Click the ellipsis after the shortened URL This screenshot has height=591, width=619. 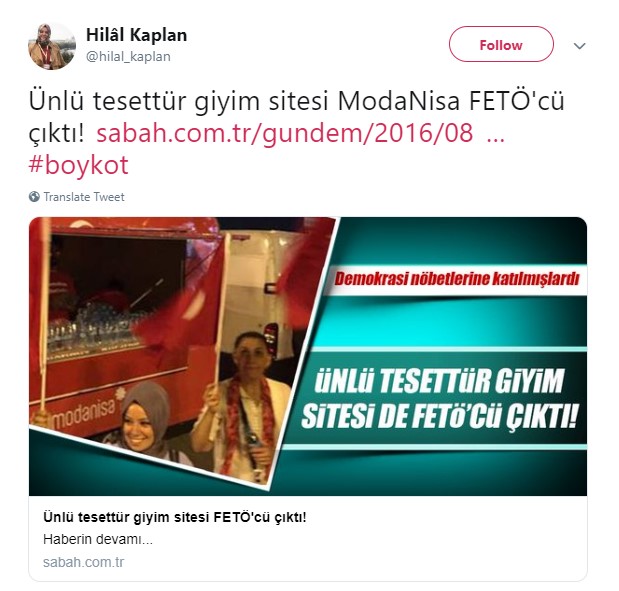496,136
